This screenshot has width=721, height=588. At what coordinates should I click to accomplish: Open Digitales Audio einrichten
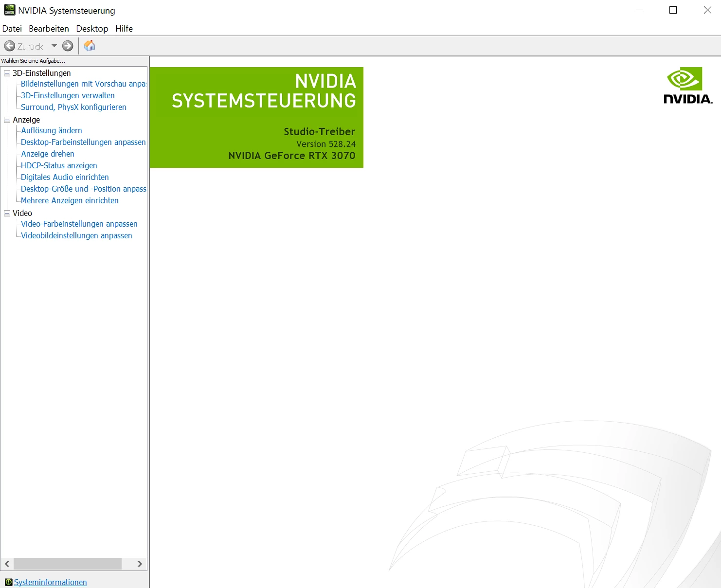tap(65, 177)
